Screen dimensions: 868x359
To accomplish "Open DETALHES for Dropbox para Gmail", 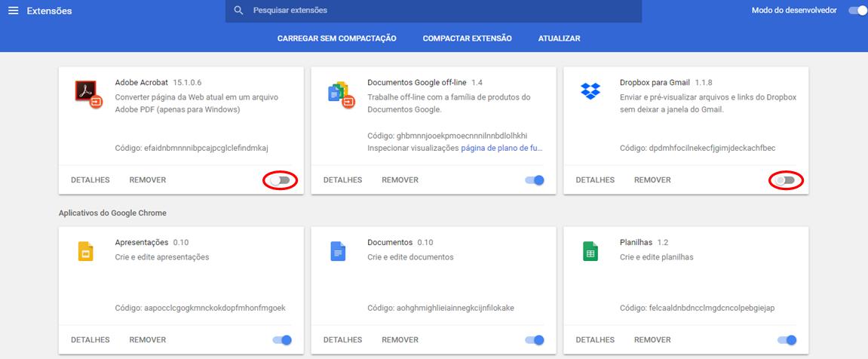I will coord(595,180).
